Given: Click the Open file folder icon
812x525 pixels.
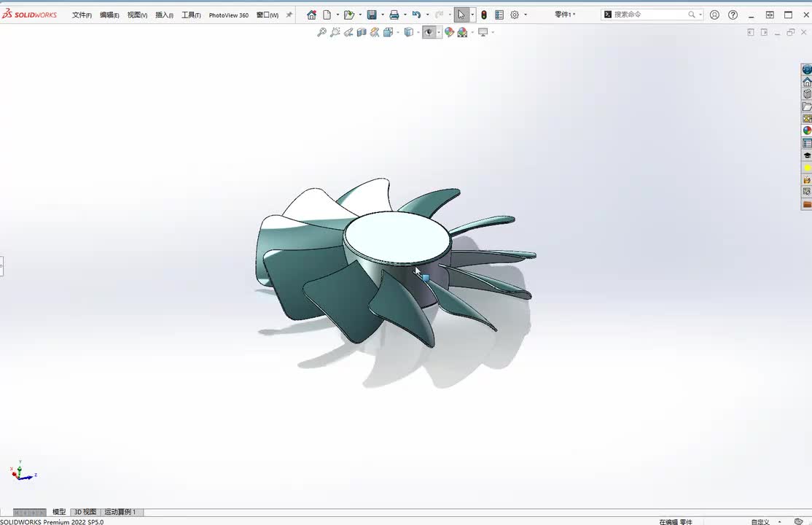Looking at the screenshot, I should pyautogui.click(x=349, y=15).
